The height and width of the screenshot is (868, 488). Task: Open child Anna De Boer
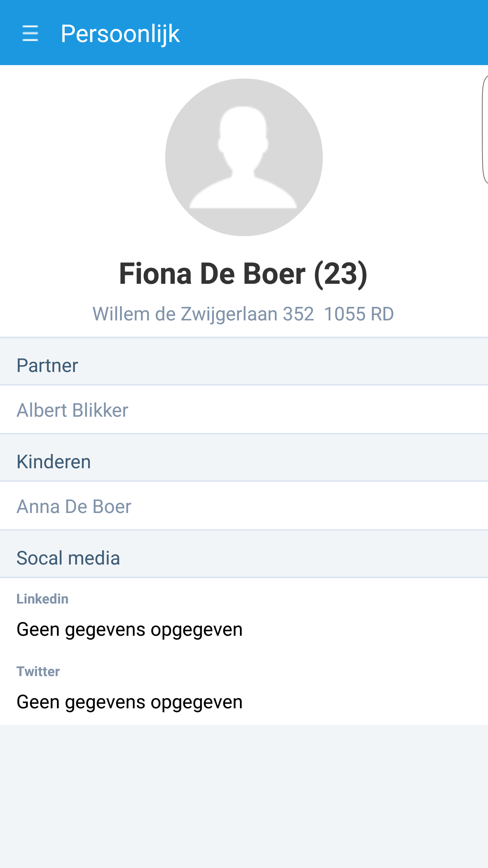tap(74, 507)
